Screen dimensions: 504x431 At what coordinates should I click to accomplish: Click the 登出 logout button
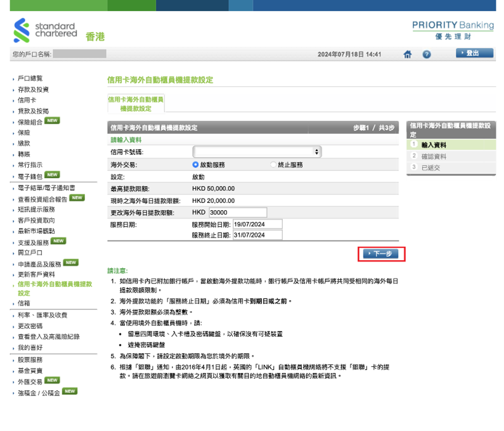(x=475, y=54)
